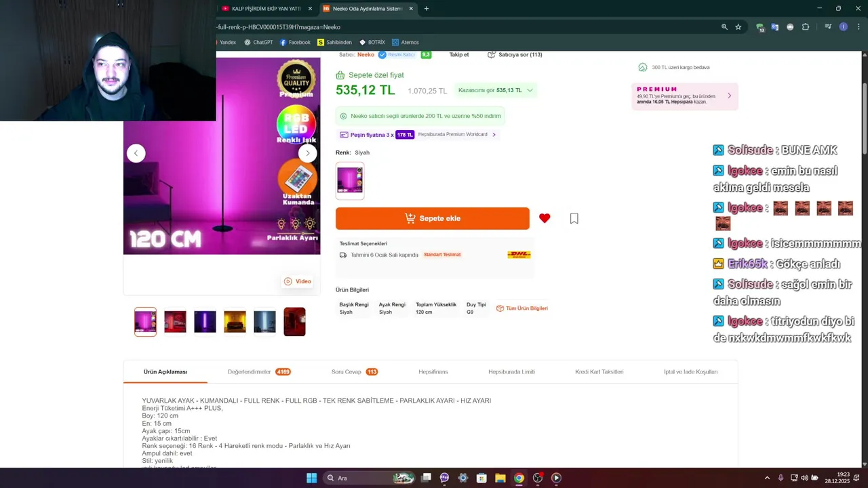Image resolution: width=868 pixels, height=488 pixels.
Task: Open Task View on the taskbar
Action: 426,478
